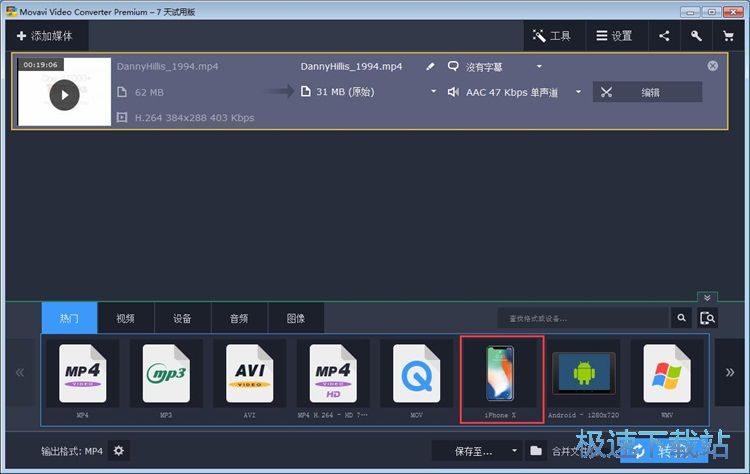This screenshot has width=750, height=474.
Task: Click the share icon in top toolbar
Action: [x=664, y=36]
